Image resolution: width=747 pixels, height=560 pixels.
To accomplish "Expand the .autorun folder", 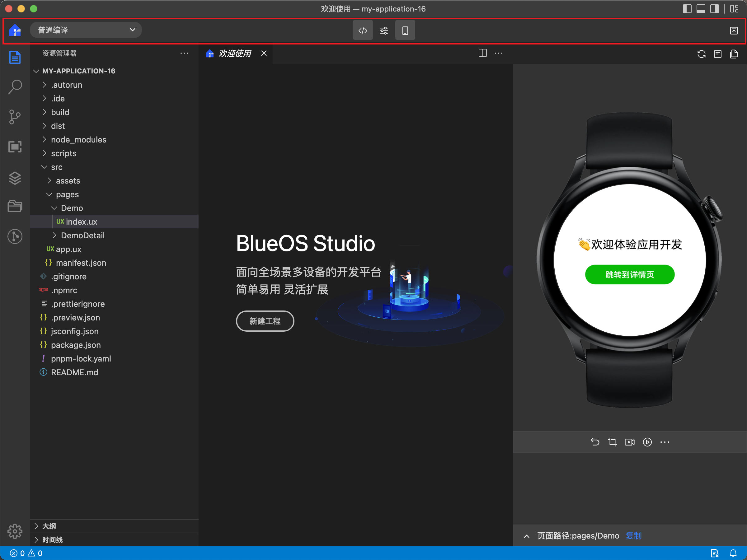I will click(114, 85).
